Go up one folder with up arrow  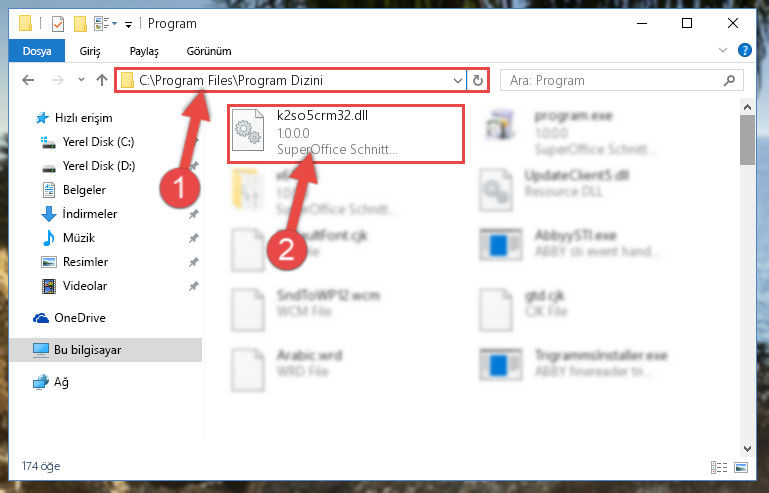coord(102,80)
